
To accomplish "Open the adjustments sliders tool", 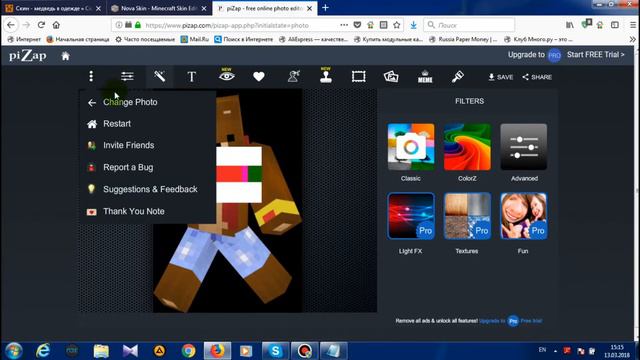I will point(127,76).
